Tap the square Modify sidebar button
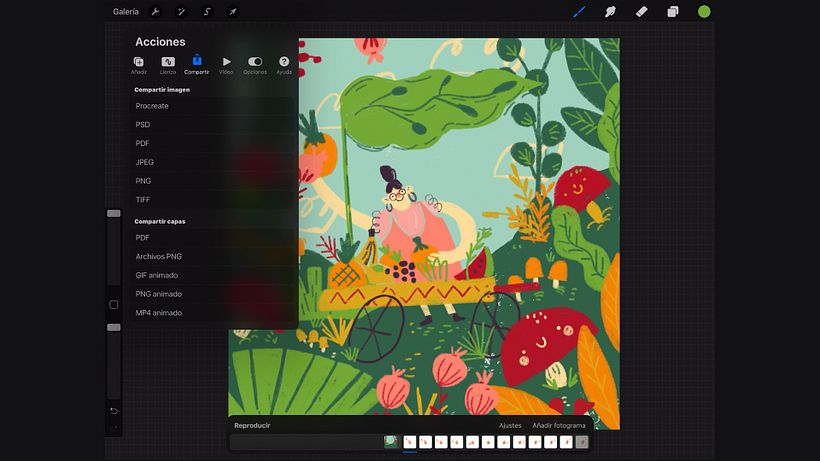 [x=113, y=305]
